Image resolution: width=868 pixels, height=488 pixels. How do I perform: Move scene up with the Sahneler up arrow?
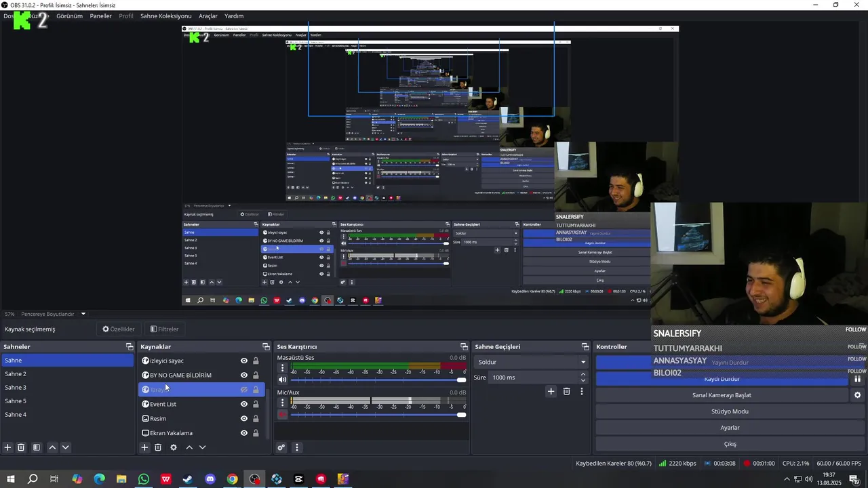click(x=52, y=447)
